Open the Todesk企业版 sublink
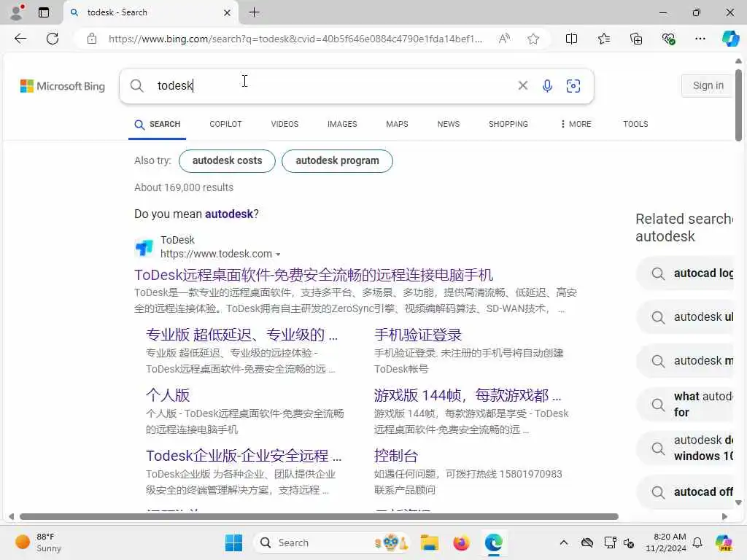747x560 pixels. pyautogui.click(x=244, y=456)
